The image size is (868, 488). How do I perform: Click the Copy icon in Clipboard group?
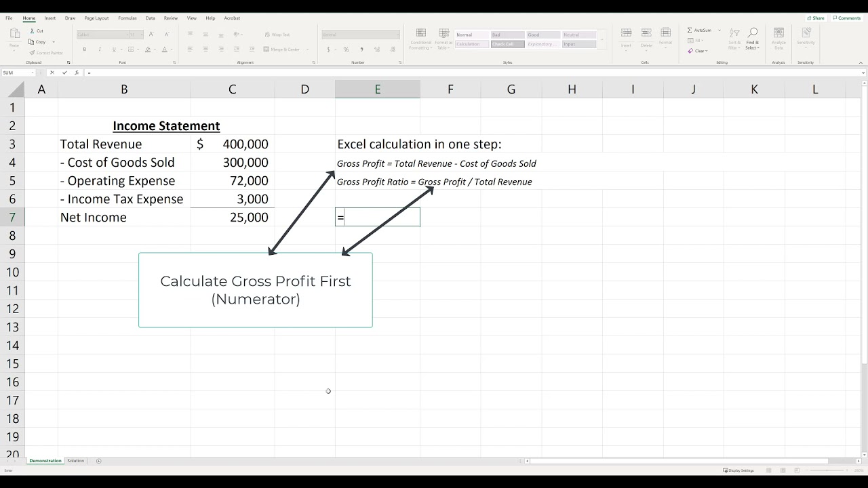point(32,42)
